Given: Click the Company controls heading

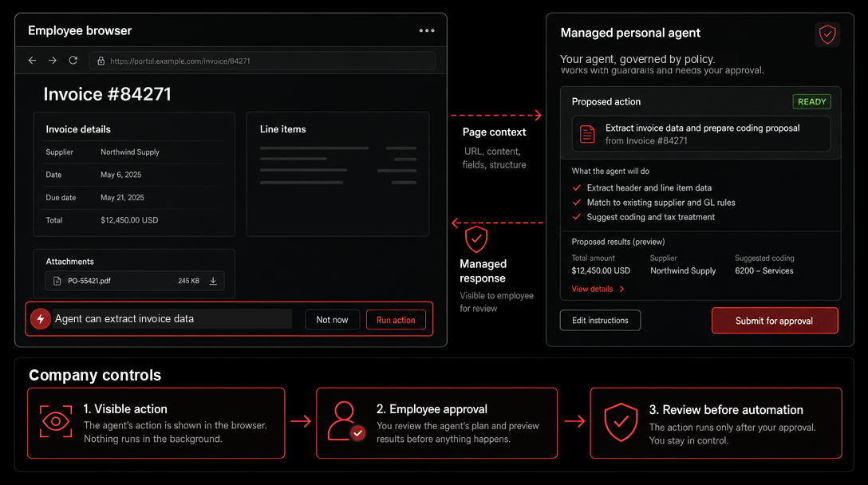Looking at the screenshot, I should (x=95, y=376).
